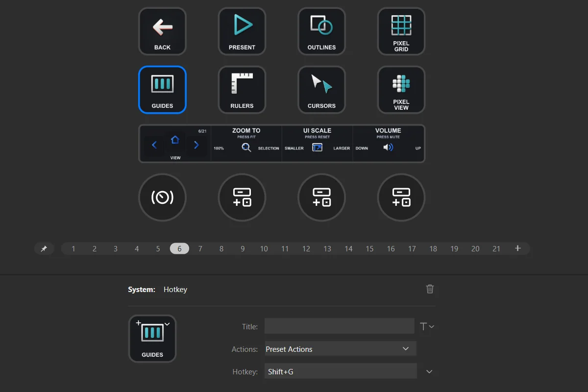Switch to page 18
Viewport: 588px width, 392px height.
[x=433, y=249]
